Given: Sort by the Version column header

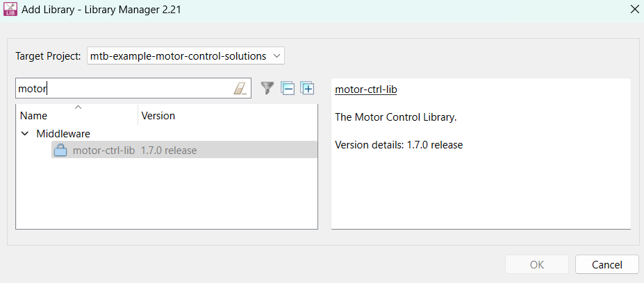Looking at the screenshot, I should click(x=158, y=116).
